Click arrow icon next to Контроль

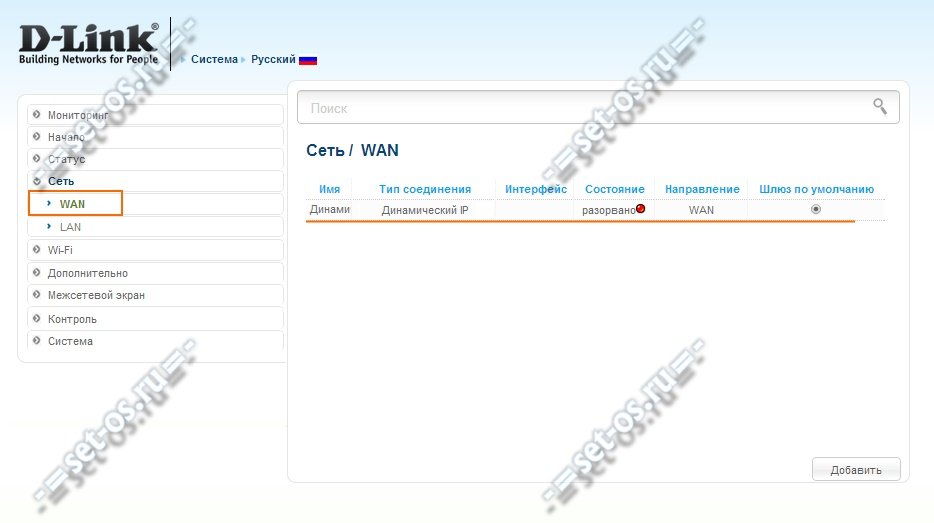(x=37, y=318)
